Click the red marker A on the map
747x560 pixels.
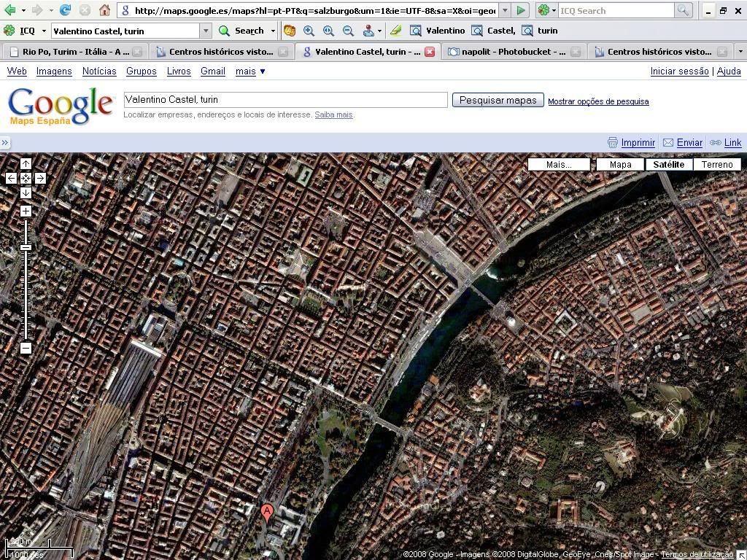click(267, 513)
